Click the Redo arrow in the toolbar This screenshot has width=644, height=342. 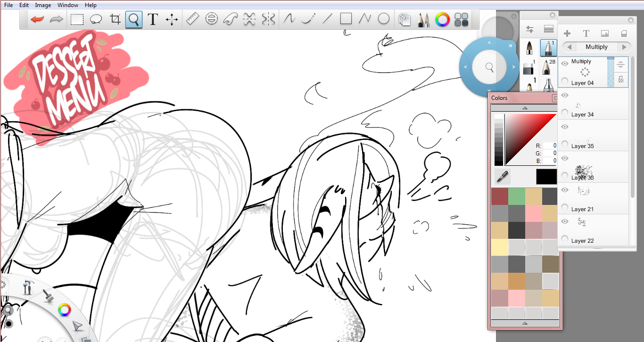(x=57, y=19)
